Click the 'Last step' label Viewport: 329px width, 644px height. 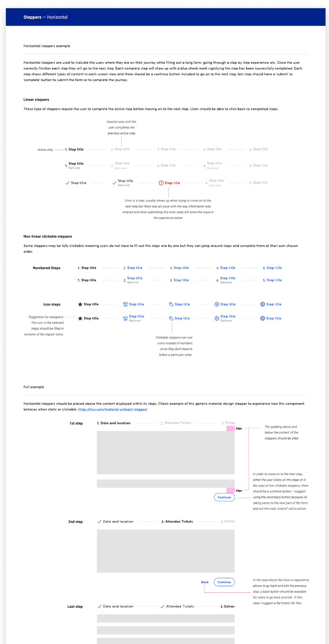pos(75,607)
